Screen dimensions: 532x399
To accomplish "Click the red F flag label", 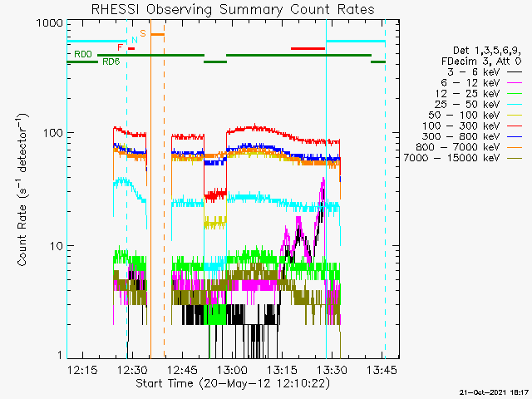I will 120,47.
